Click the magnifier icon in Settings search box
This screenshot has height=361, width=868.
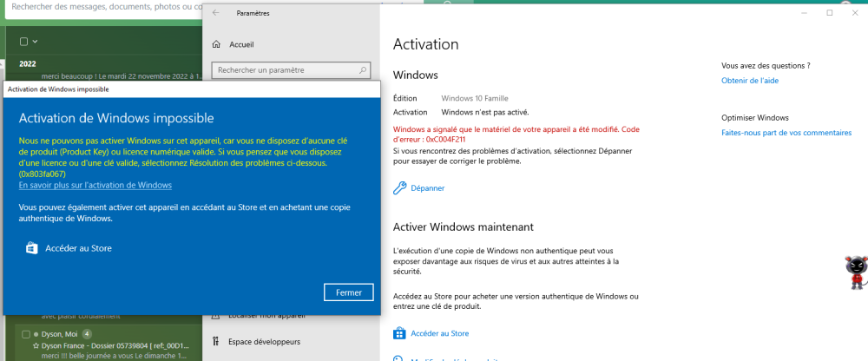[363, 70]
